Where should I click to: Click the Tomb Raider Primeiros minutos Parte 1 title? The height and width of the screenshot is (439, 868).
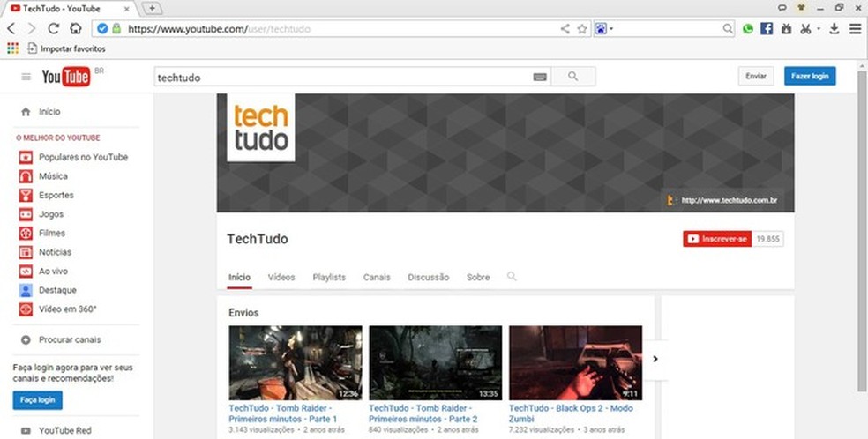pos(283,413)
